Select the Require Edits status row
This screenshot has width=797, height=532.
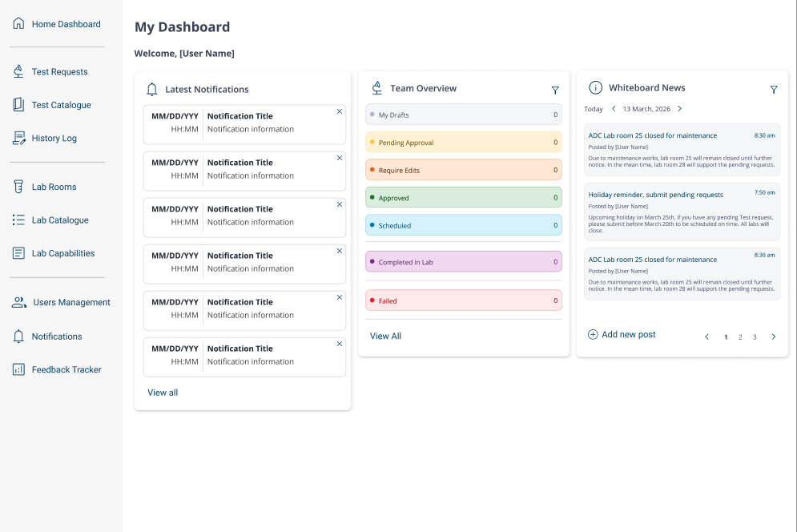point(464,170)
